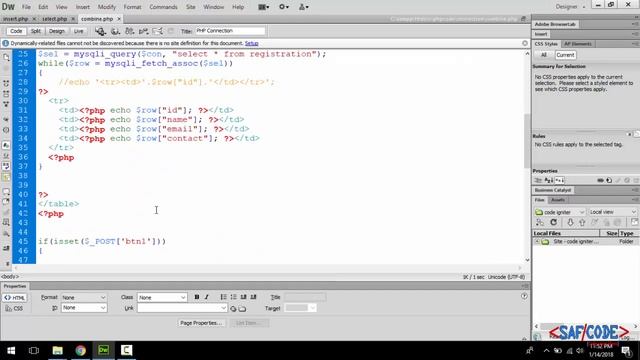Screen dimensions: 640x360
Task: Show only set properties icon
Action: tap(560, 180)
